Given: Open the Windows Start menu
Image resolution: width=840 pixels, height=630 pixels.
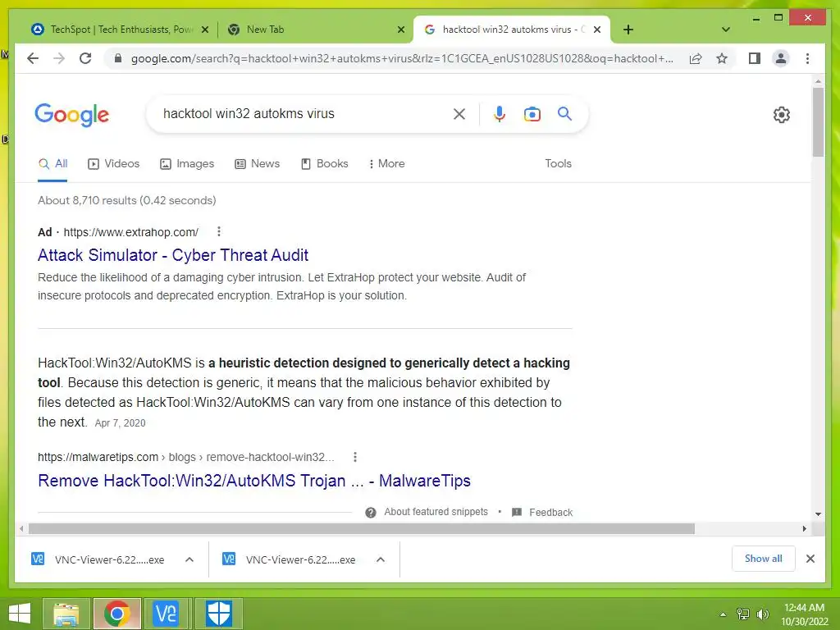Looking at the screenshot, I should click(x=20, y=614).
